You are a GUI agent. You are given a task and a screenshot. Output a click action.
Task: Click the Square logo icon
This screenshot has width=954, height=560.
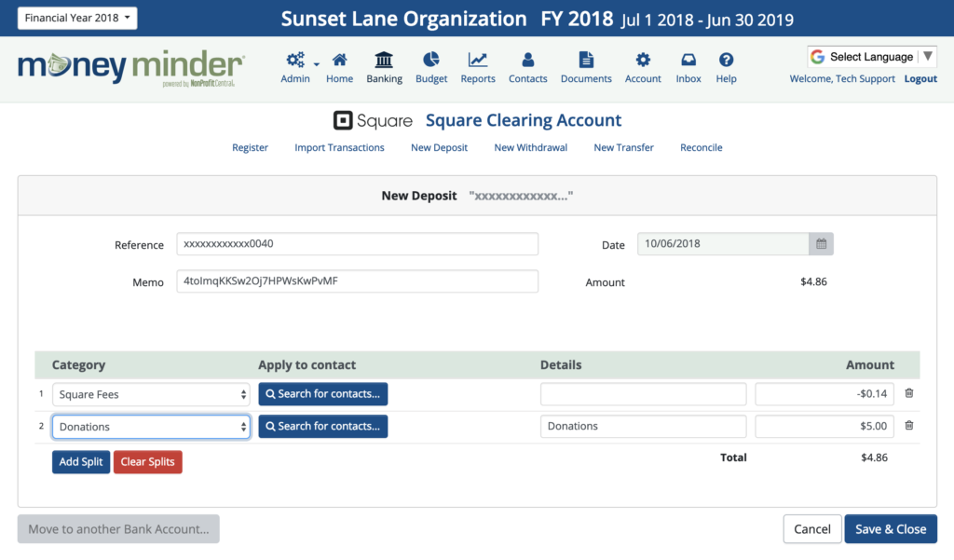(x=343, y=120)
